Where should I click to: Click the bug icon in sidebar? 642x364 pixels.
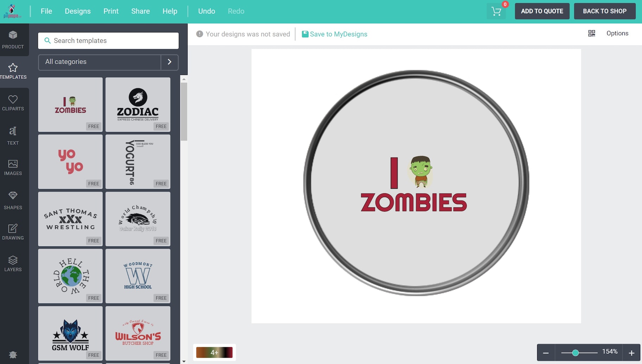13,355
